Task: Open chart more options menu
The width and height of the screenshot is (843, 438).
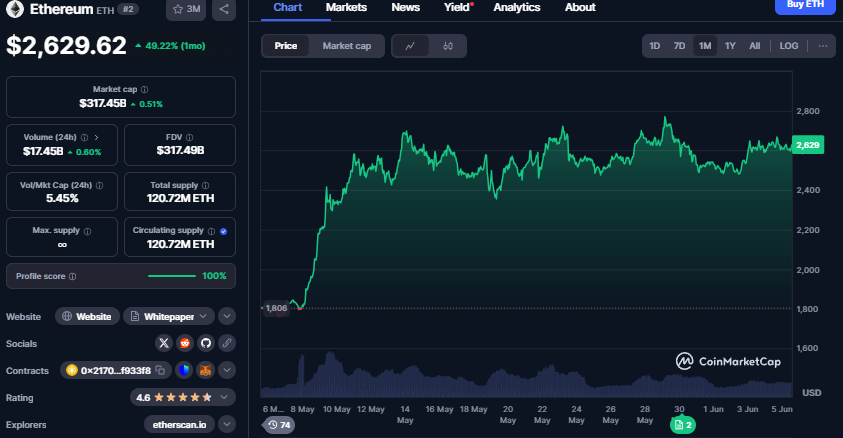Action: [823, 46]
